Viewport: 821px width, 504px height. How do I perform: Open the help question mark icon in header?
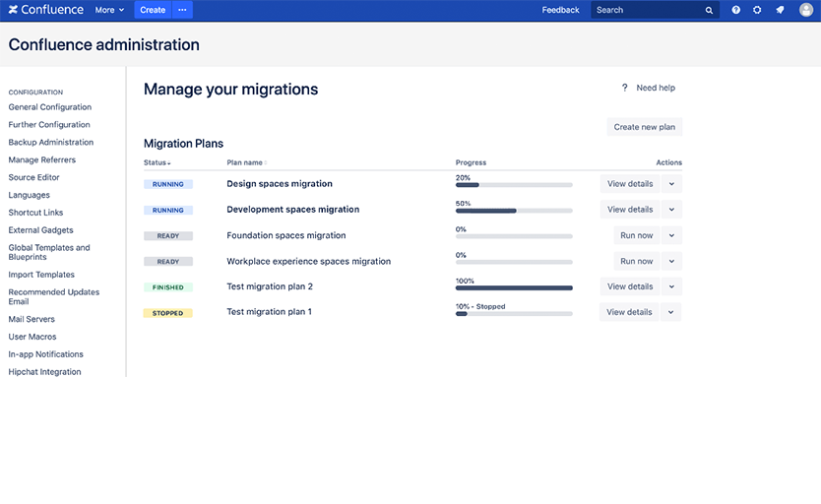click(x=735, y=10)
